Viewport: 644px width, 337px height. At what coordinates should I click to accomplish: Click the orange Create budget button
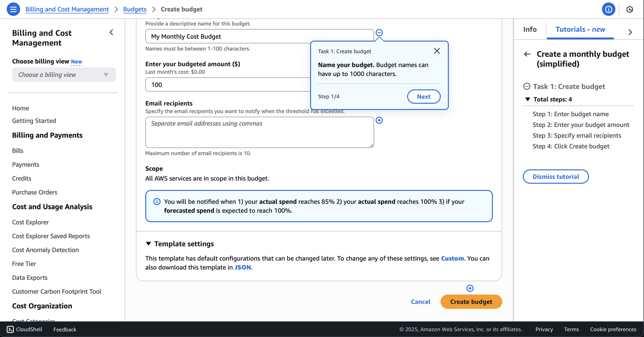[471, 302]
